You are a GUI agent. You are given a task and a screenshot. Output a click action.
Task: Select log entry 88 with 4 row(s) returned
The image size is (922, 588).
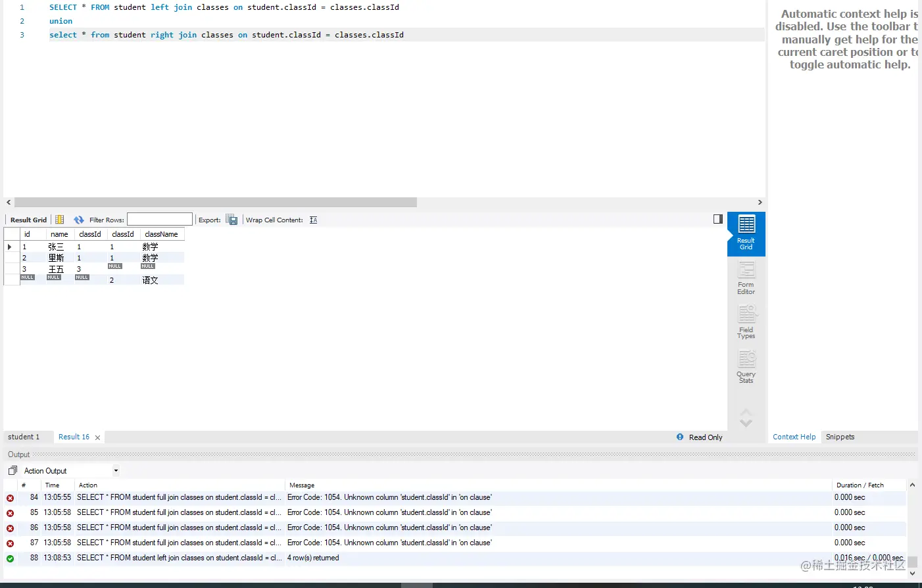(x=455, y=558)
